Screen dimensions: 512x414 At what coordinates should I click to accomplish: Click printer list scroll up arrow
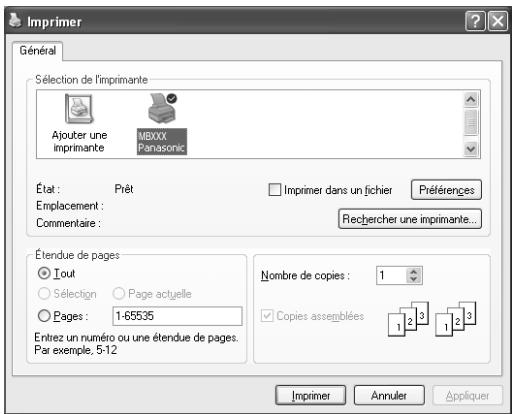pos(471,99)
